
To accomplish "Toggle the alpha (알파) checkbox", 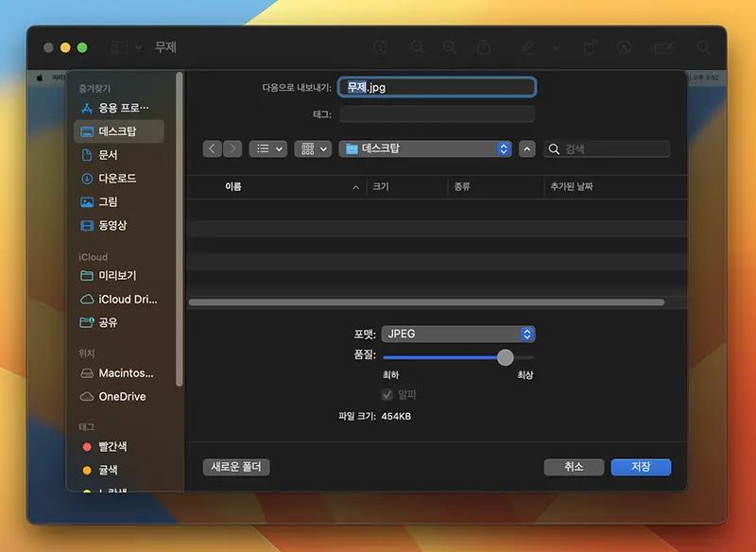I will (x=387, y=395).
